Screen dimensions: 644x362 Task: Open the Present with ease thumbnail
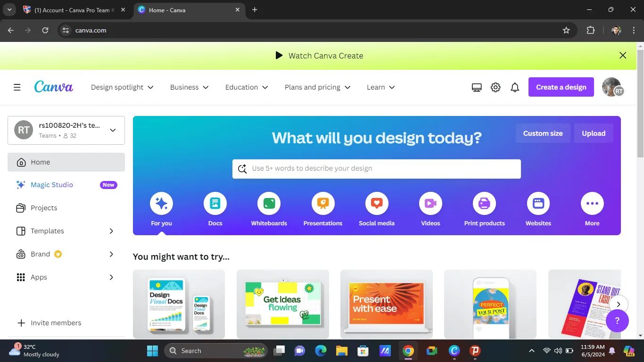click(387, 304)
